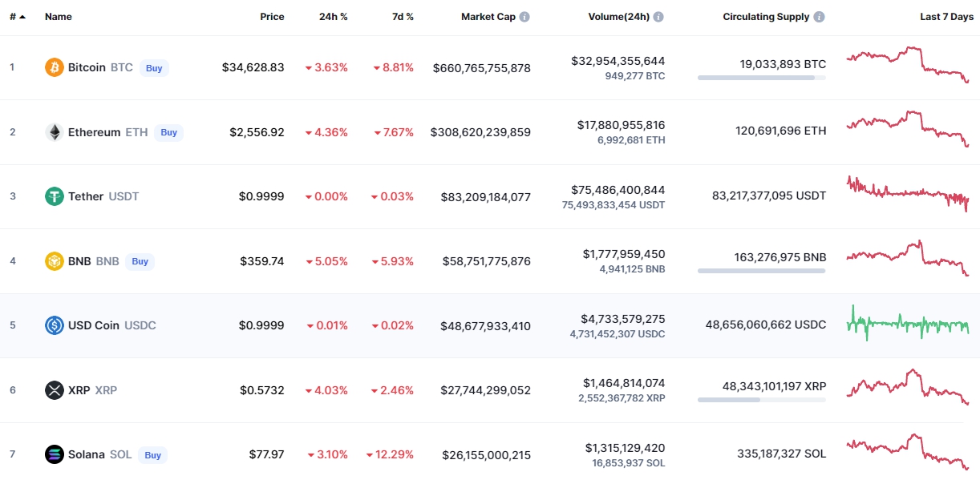Click the Bitcoin coin logo

(55, 68)
